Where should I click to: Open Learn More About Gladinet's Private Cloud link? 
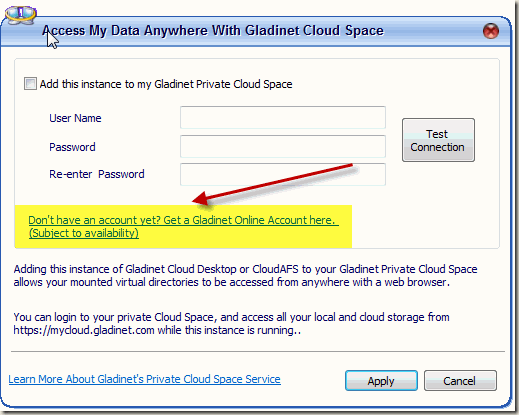pos(144,379)
